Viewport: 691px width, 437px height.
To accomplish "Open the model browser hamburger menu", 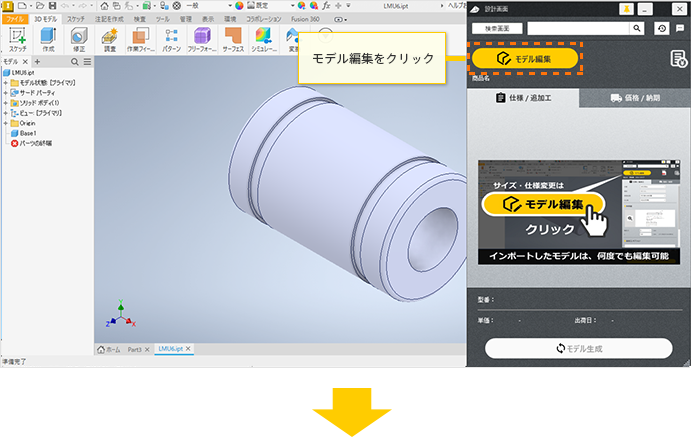I will coord(87,62).
